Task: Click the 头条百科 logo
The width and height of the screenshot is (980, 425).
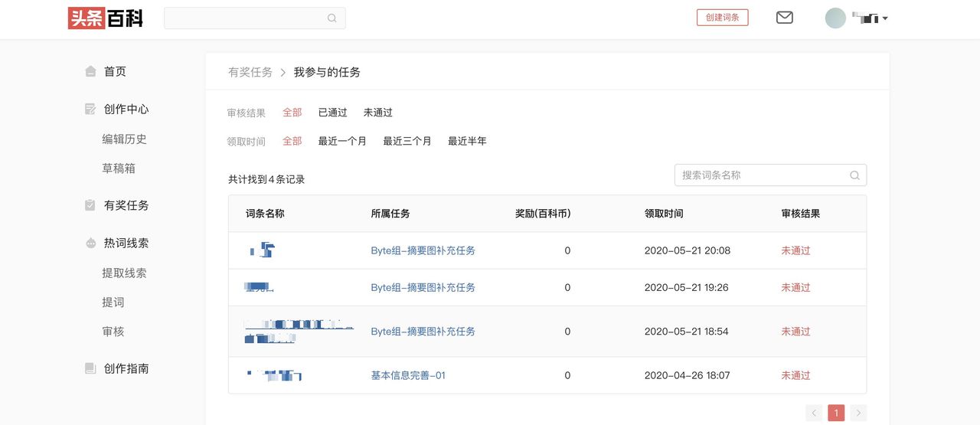Action: pyautogui.click(x=106, y=18)
